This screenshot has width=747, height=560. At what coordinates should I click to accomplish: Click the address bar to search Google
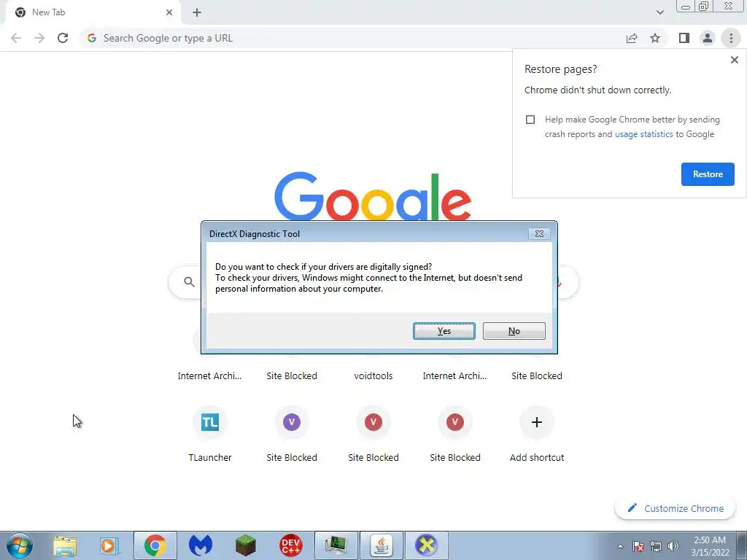click(x=352, y=38)
